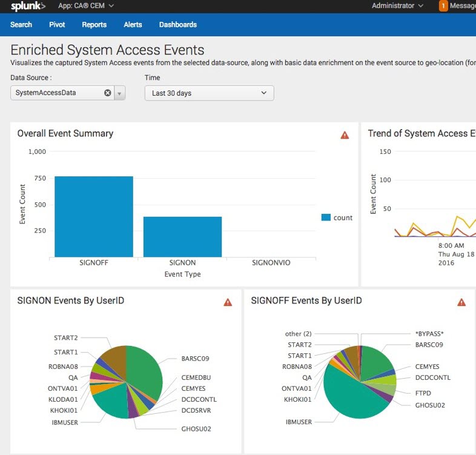
Task: Click warning icon on Overall Event Summary
Action: [345, 135]
